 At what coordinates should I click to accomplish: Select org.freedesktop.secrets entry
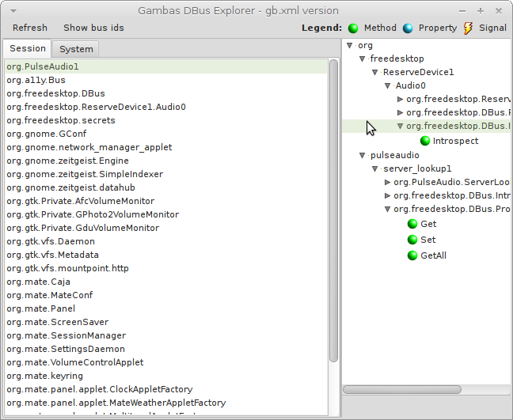point(166,120)
